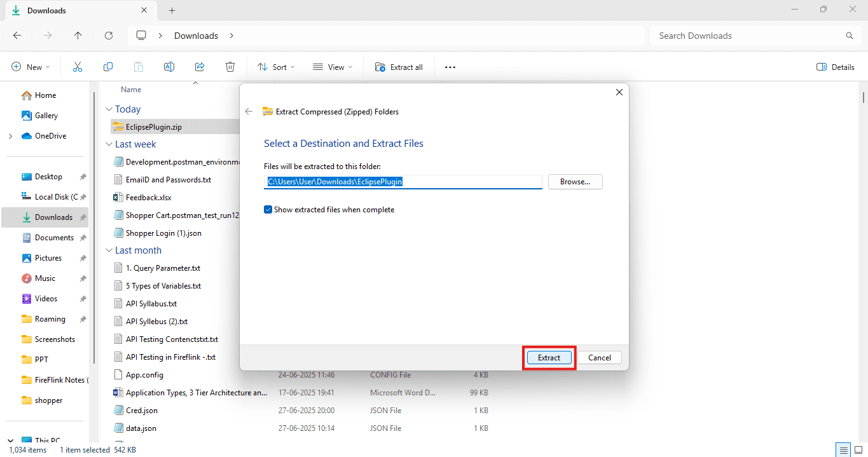The height and width of the screenshot is (457, 868).
Task: Select the EclipsePlugin.zip file
Action: (x=148, y=127)
